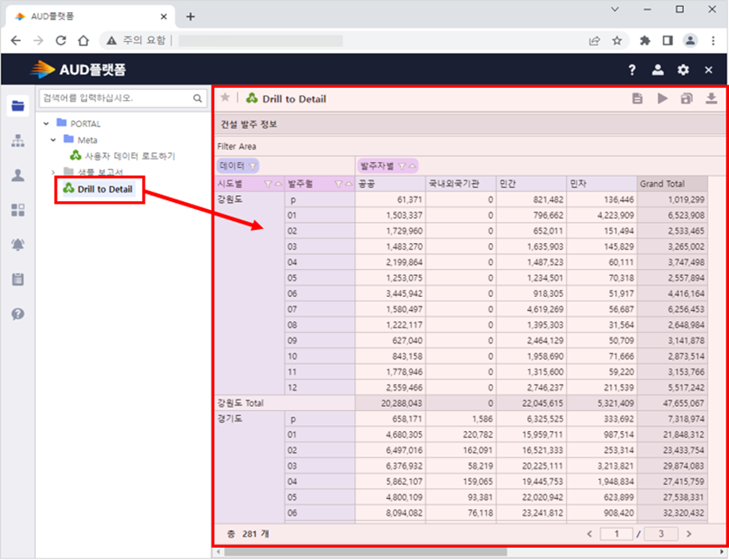Click the cell with value 4,223,909
Image resolution: width=729 pixels, height=560 pixels.
(603, 216)
